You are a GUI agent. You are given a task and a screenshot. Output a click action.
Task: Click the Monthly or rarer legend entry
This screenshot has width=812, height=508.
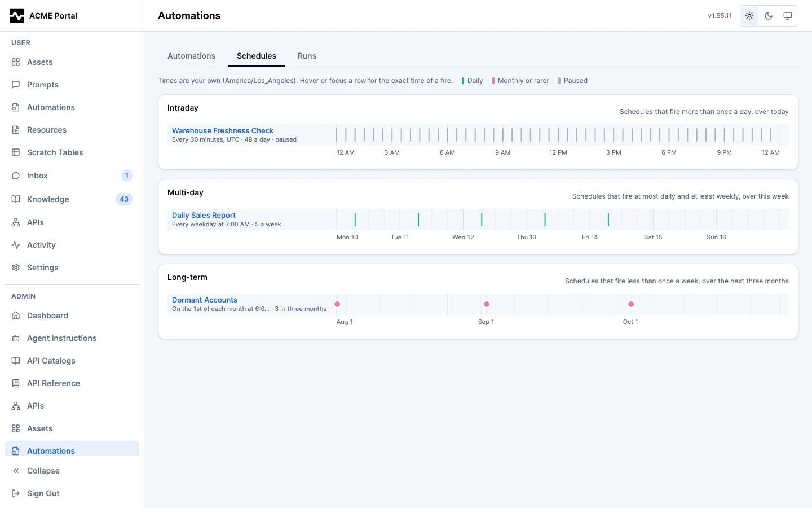coord(520,81)
